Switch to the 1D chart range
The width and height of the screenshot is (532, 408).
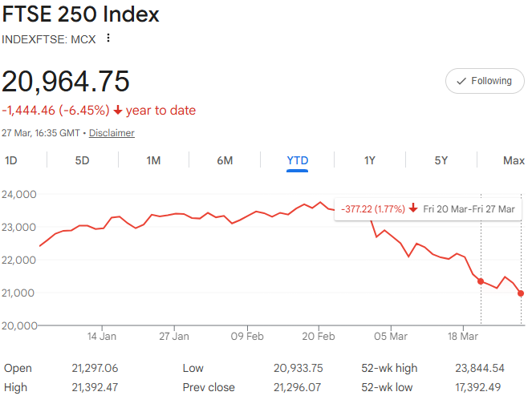click(x=11, y=160)
